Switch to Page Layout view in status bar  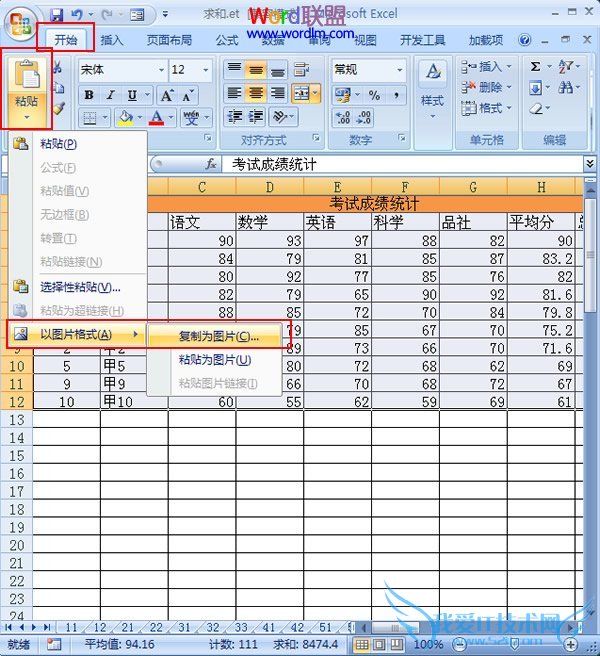379,644
